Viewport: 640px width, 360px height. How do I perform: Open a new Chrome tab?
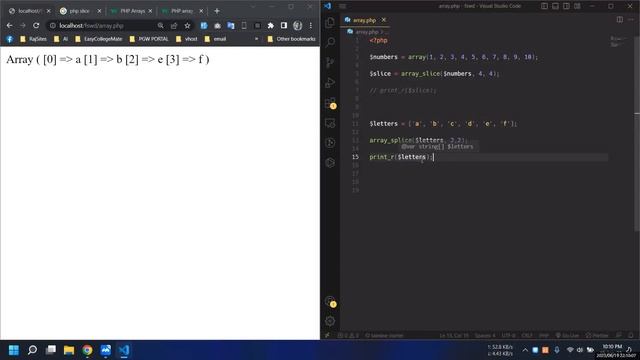click(217, 11)
